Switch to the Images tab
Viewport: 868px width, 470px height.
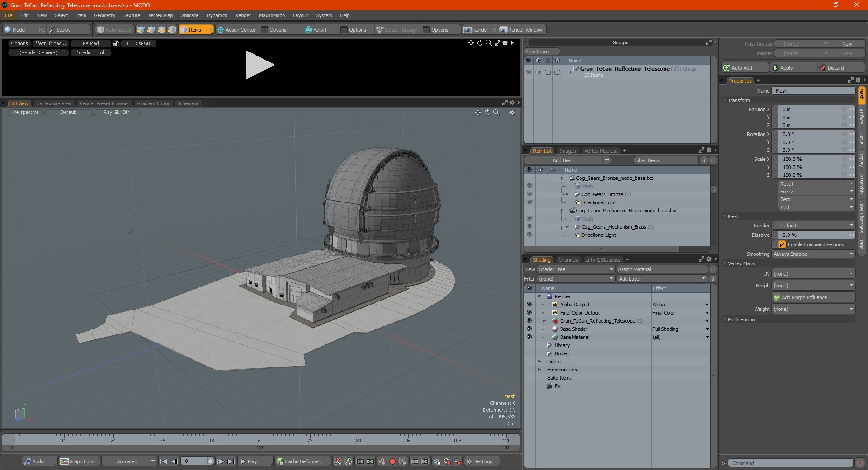[567, 151]
